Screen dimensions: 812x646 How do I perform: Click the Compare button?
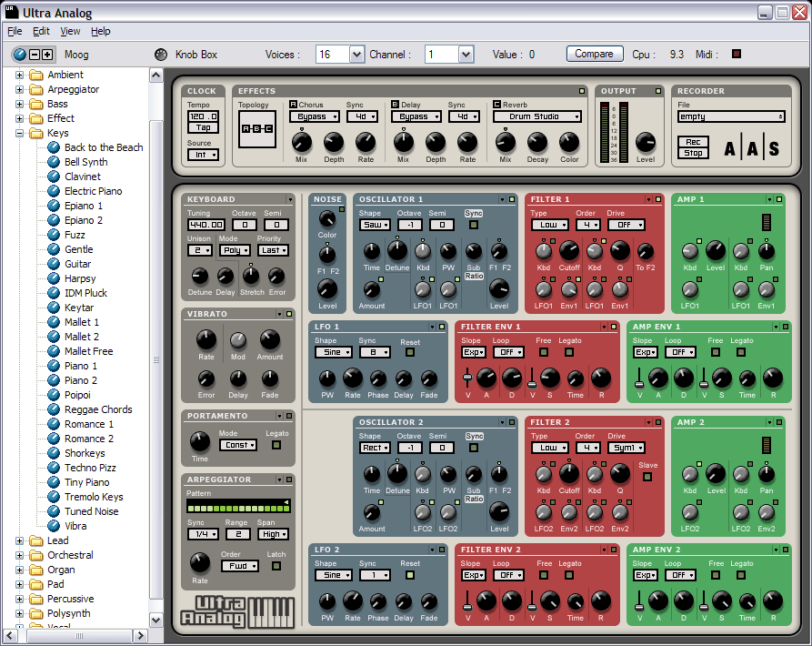pos(594,54)
